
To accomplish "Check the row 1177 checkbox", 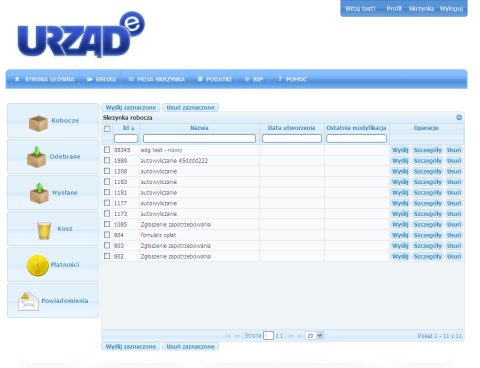I will coord(107,203).
